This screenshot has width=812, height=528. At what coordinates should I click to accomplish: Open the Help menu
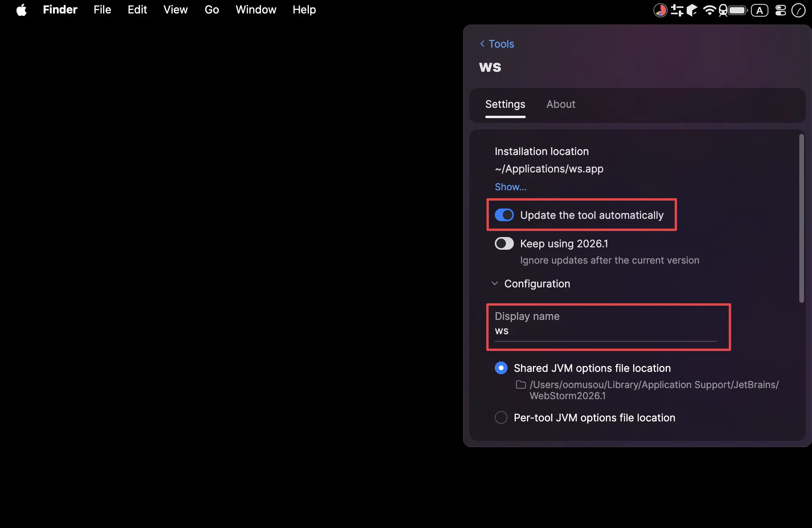point(304,10)
